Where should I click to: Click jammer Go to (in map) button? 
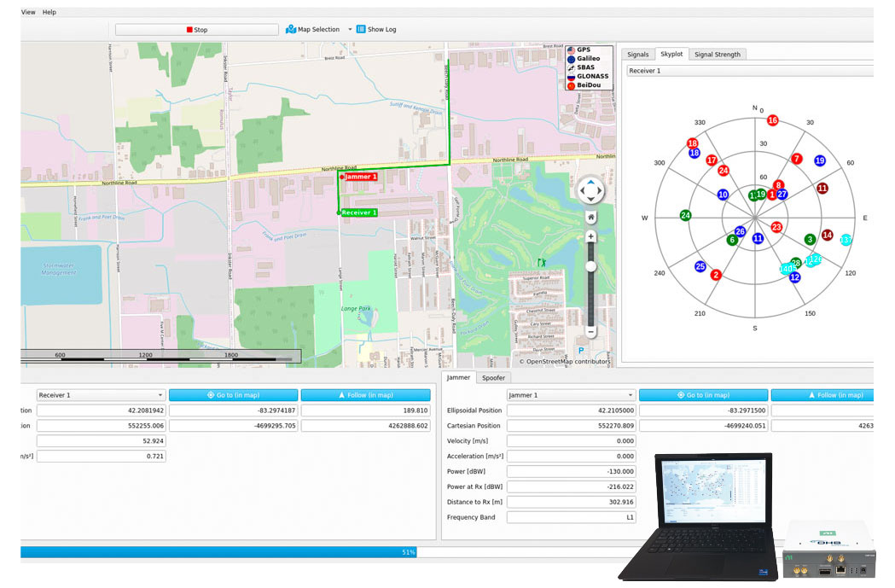click(703, 395)
